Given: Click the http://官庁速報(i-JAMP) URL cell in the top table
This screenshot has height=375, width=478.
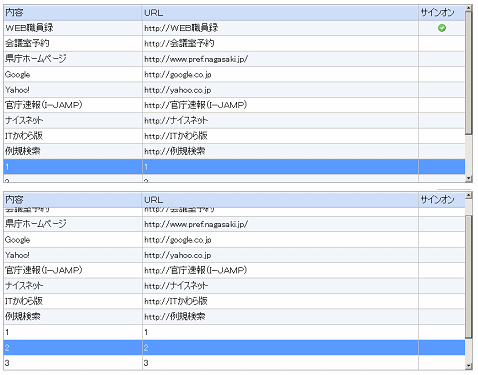Looking at the screenshot, I should 280,105.
